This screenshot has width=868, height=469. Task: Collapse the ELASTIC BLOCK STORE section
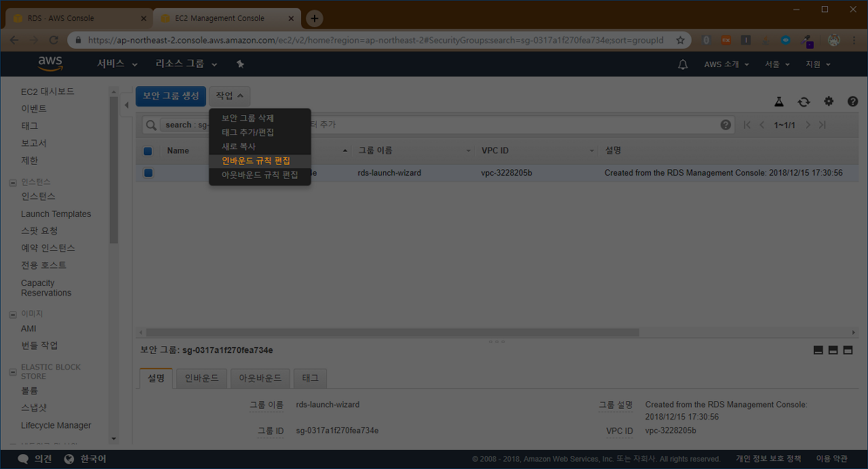coord(13,372)
